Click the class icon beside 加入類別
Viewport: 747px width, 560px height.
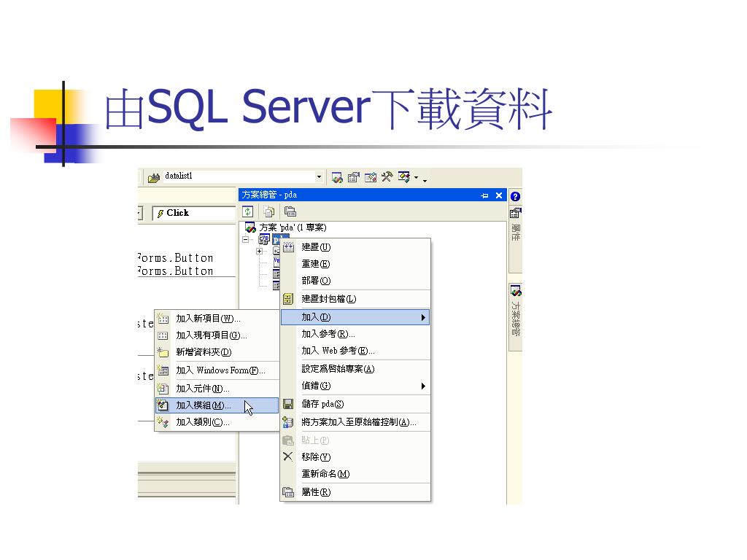[x=163, y=422]
